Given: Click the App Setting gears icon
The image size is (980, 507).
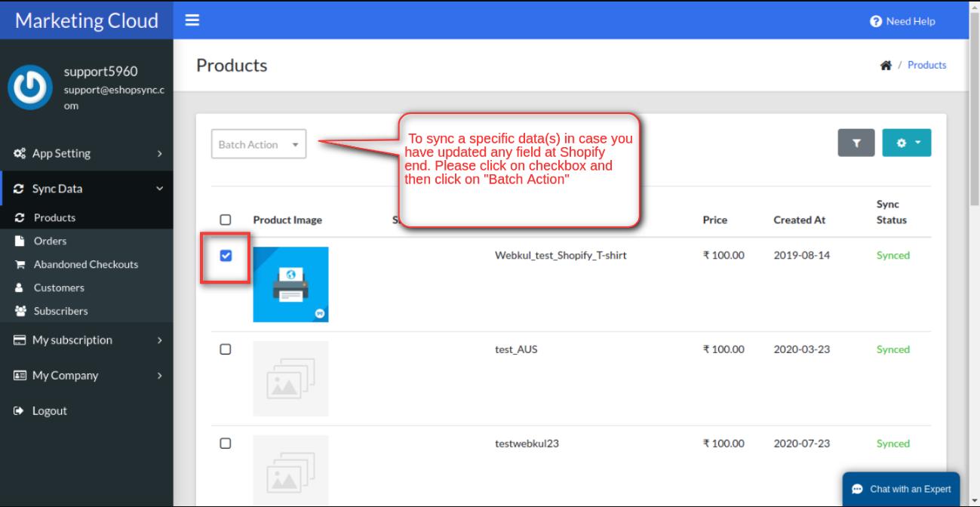Looking at the screenshot, I should tap(20, 153).
